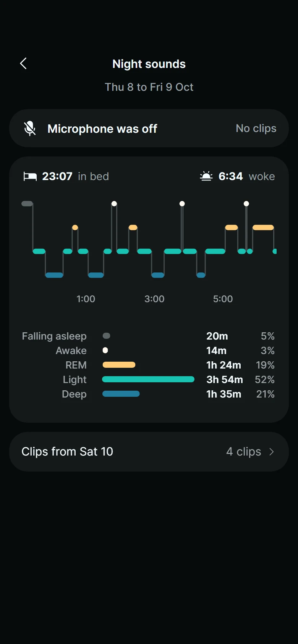Tap the muted microphone icon
This screenshot has width=298, height=644.
coord(30,129)
